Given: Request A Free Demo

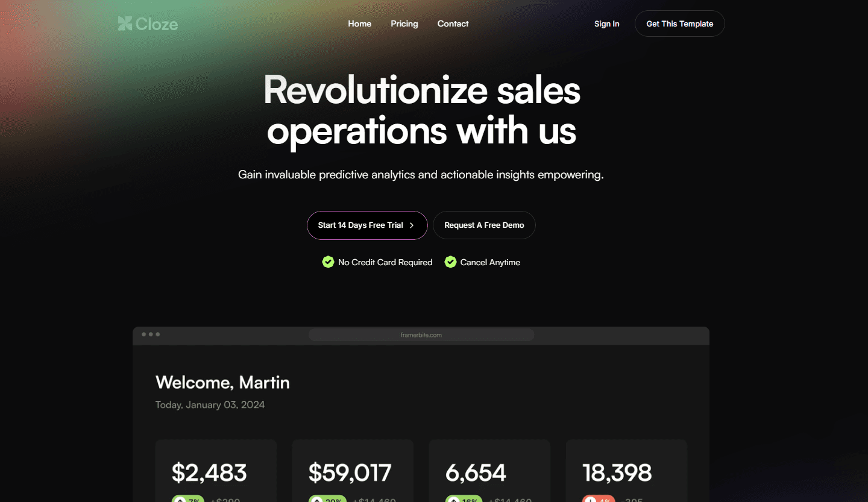Looking at the screenshot, I should pos(484,225).
